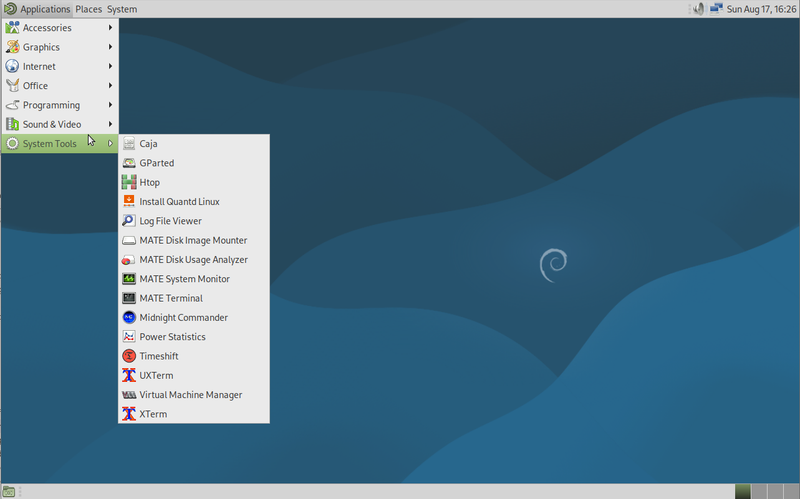This screenshot has height=499, width=800.
Task: Click the show desktop button in bottom panel
Action: click(9, 492)
